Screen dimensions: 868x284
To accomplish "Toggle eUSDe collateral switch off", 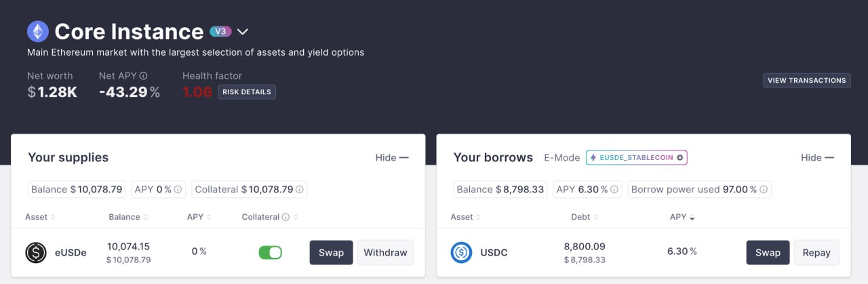I will [x=270, y=253].
